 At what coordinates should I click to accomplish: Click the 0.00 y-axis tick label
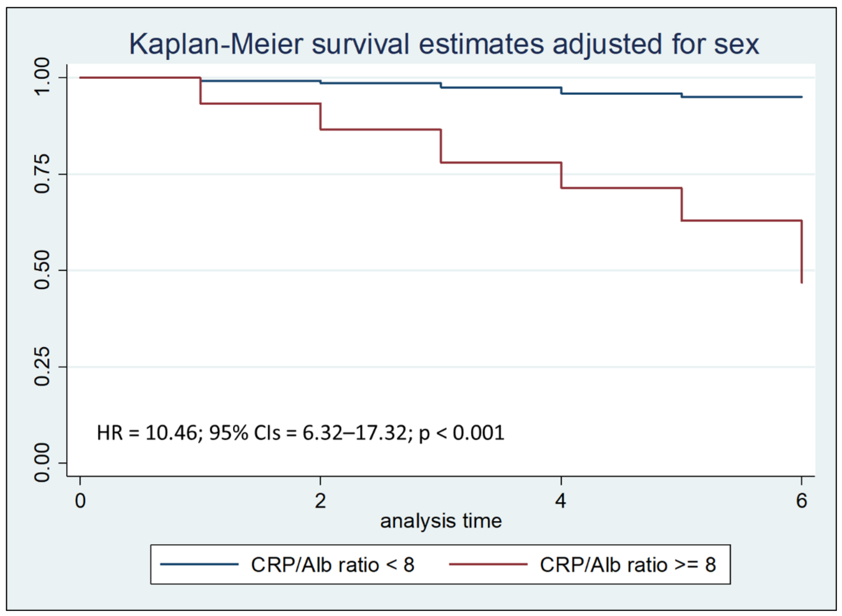[x=42, y=463]
